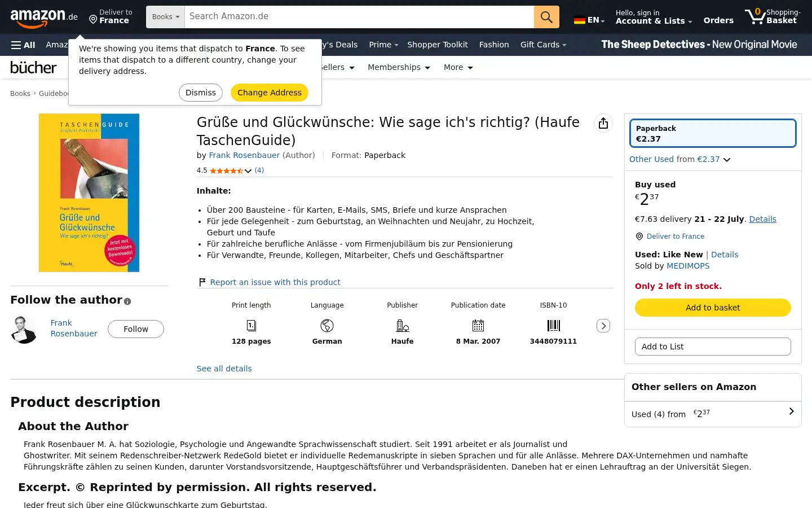
Task: Expand the Account & Lists menu
Action: click(x=654, y=17)
